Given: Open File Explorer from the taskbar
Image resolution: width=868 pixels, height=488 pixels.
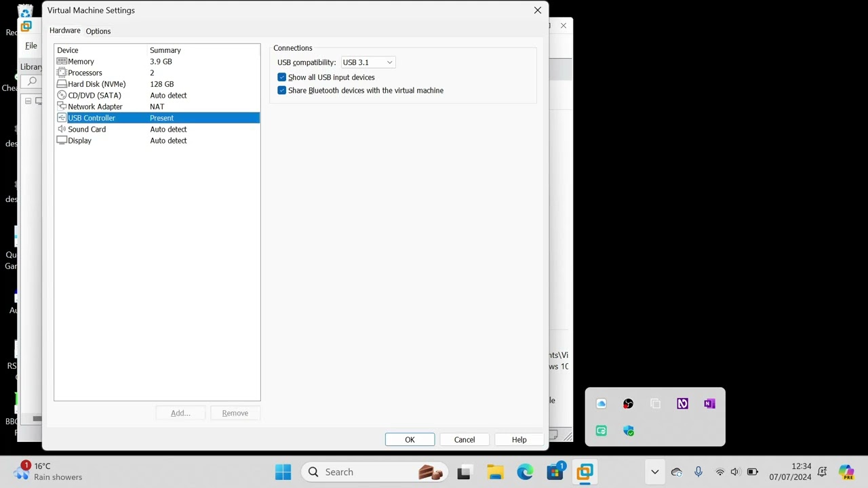Looking at the screenshot, I should pos(495,472).
